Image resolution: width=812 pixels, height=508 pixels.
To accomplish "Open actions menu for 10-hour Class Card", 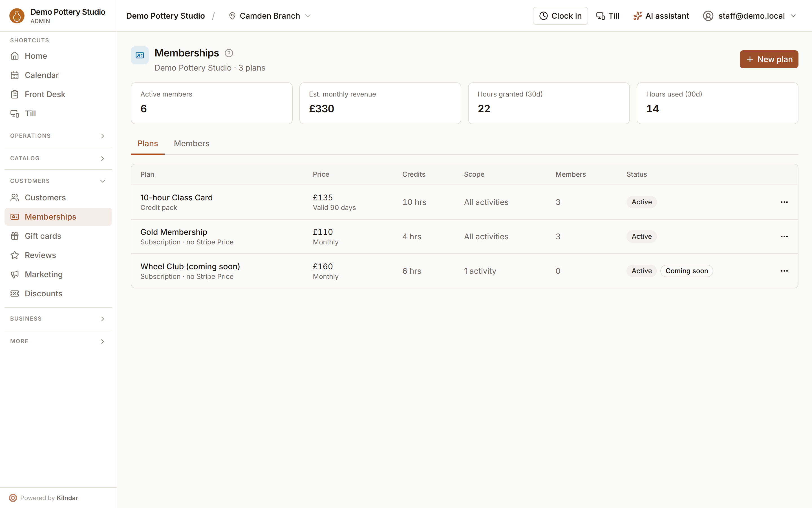I will [x=784, y=202].
